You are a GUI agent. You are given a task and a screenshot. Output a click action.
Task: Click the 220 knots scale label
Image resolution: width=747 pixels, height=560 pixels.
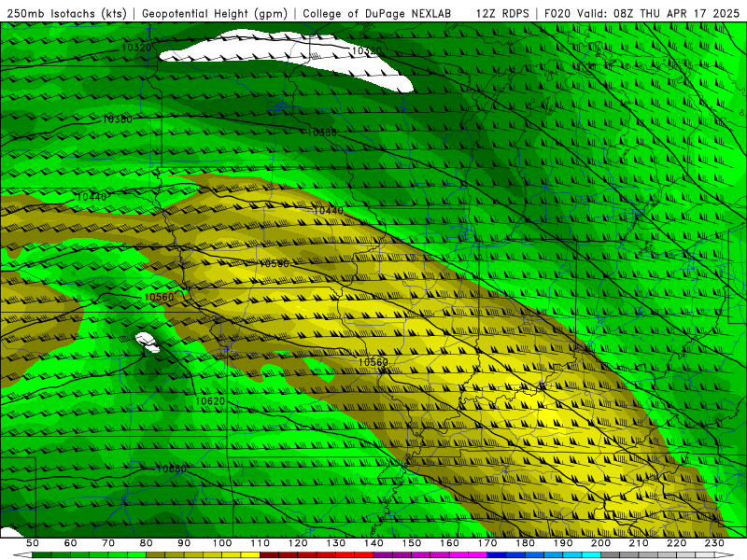click(676, 543)
